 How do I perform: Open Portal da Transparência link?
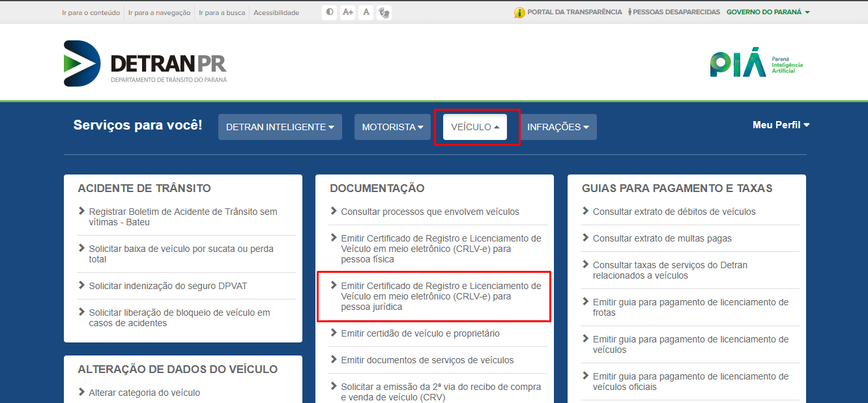click(x=575, y=12)
